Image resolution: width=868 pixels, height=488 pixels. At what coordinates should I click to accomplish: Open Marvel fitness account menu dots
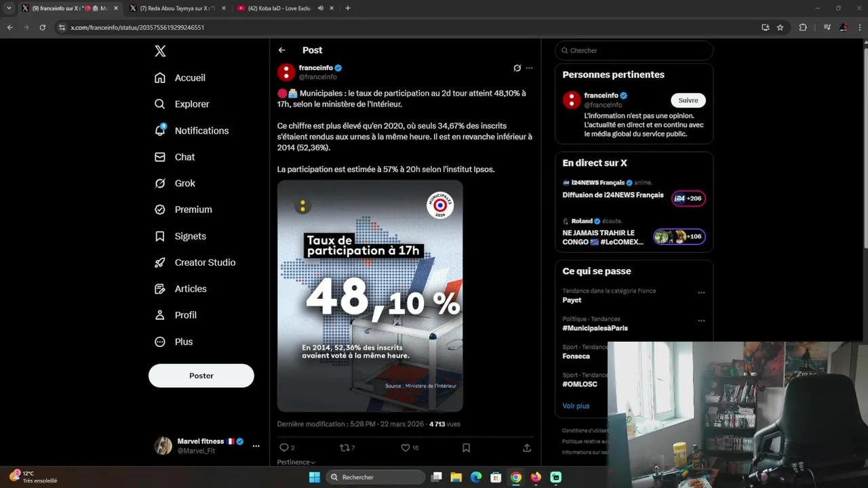(256, 446)
